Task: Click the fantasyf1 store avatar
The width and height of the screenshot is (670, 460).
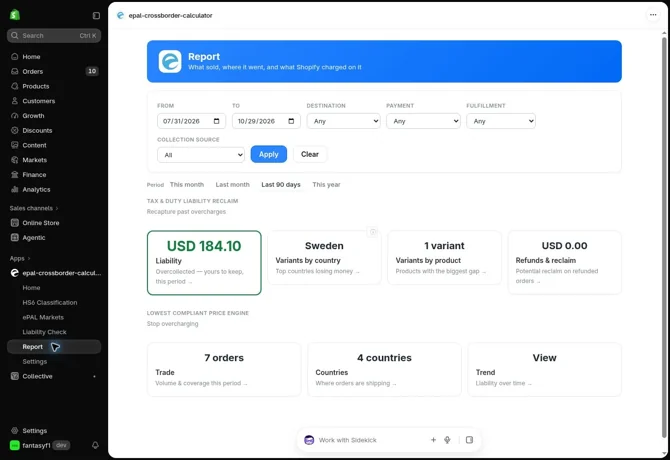Action: [x=15, y=445]
